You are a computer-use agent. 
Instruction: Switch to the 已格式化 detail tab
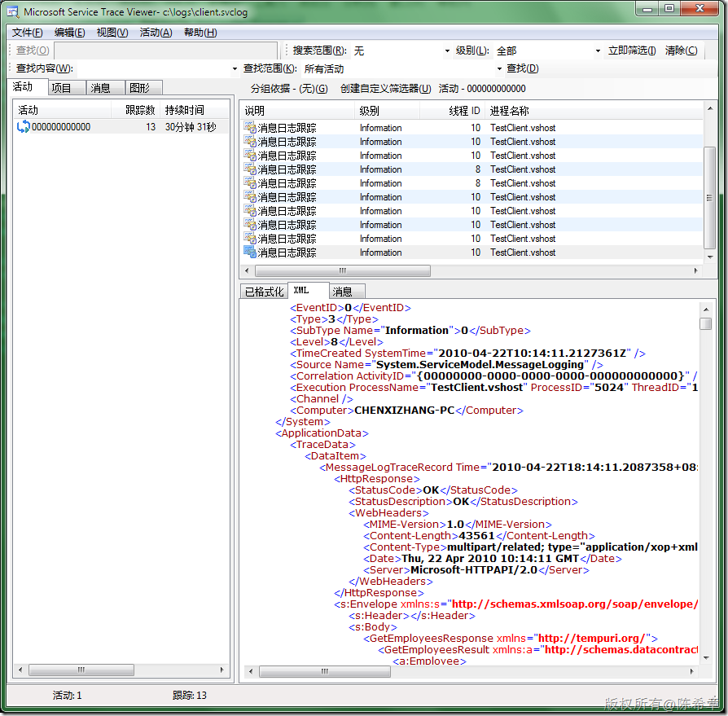[x=264, y=292]
